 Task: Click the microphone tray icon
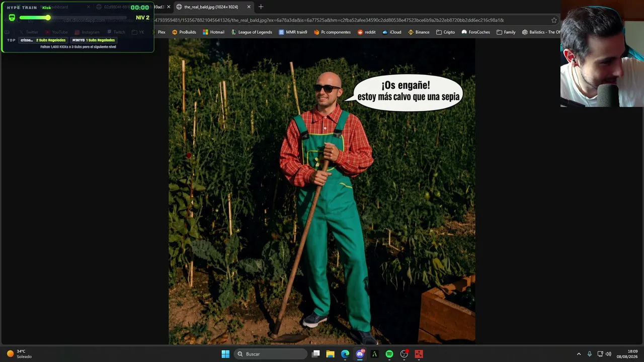click(590, 354)
